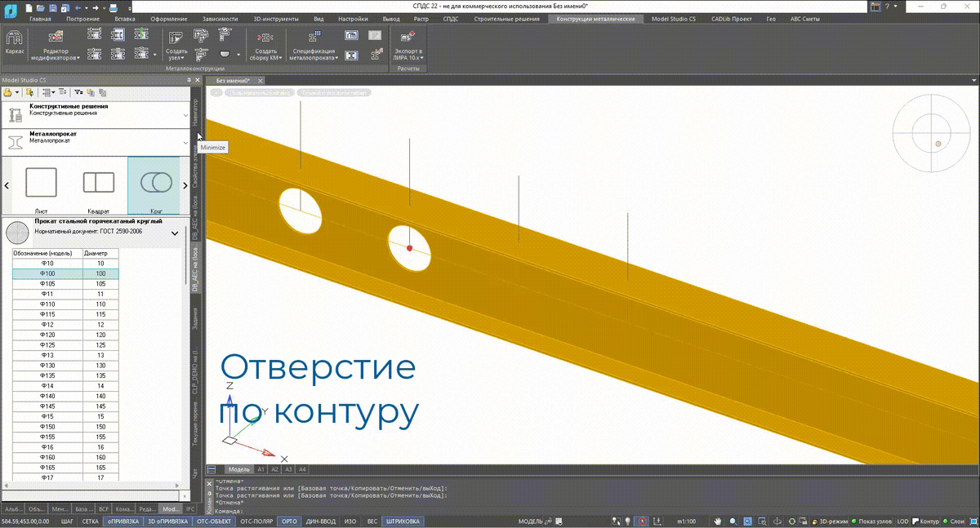Switch to the Модель layout tab
The width and height of the screenshot is (980, 528).
[238, 469]
